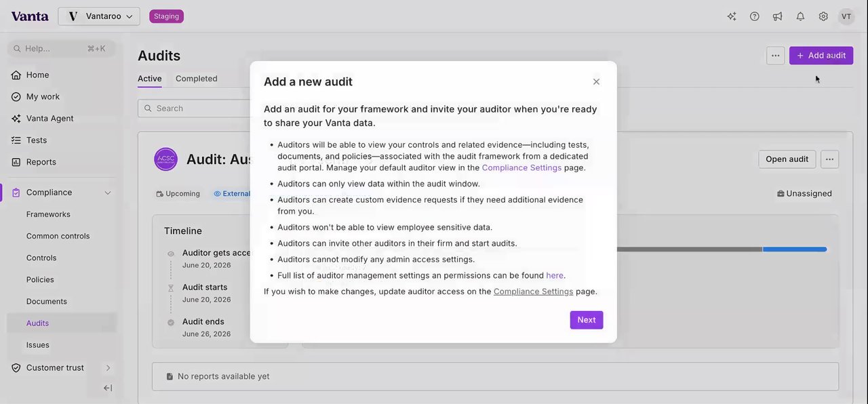Screen dimensions: 868x404
Task: Click the Next button in dialog
Action: [x=586, y=320]
